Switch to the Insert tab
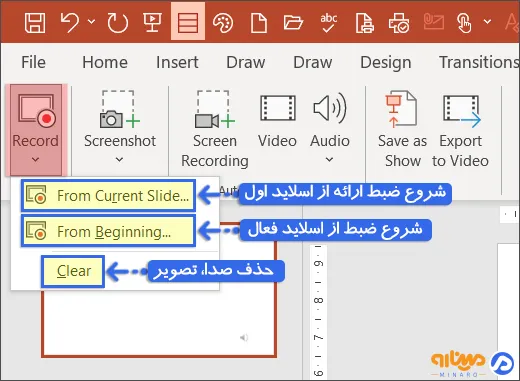This screenshot has width=520, height=381. (177, 62)
